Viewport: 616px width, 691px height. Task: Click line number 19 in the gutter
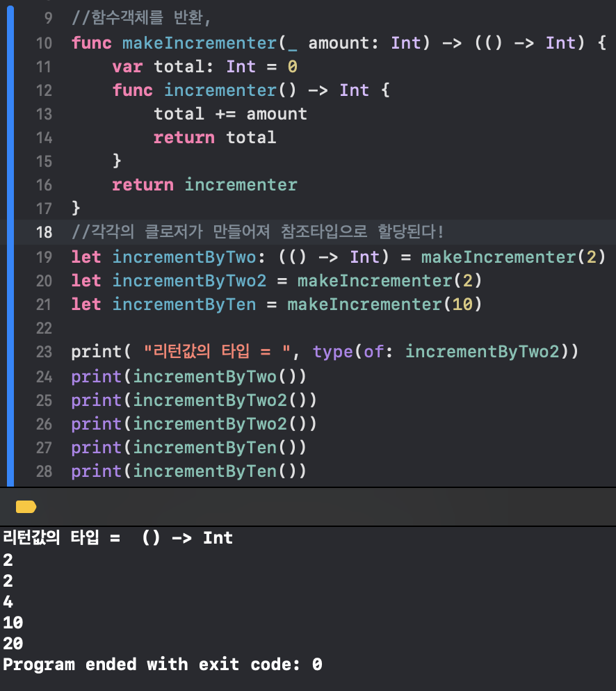44,257
